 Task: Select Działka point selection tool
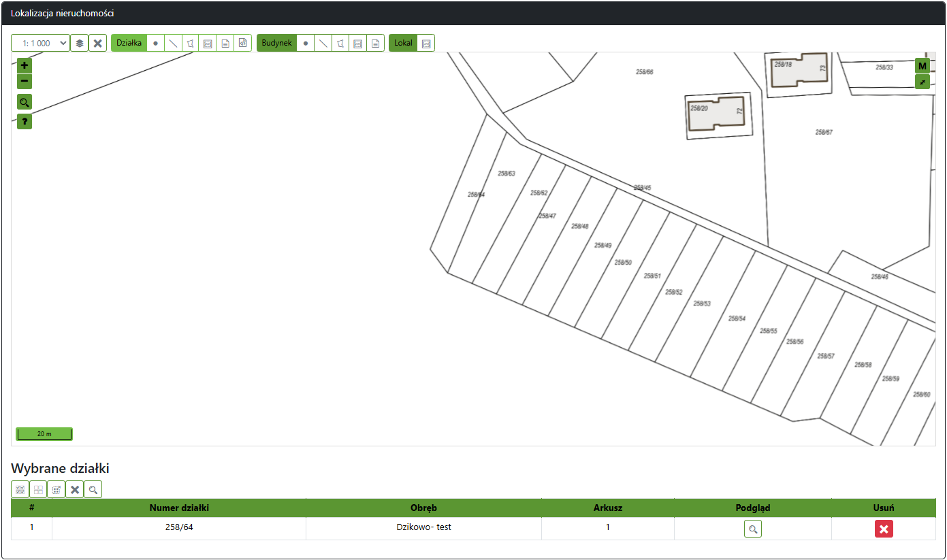[156, 43]
